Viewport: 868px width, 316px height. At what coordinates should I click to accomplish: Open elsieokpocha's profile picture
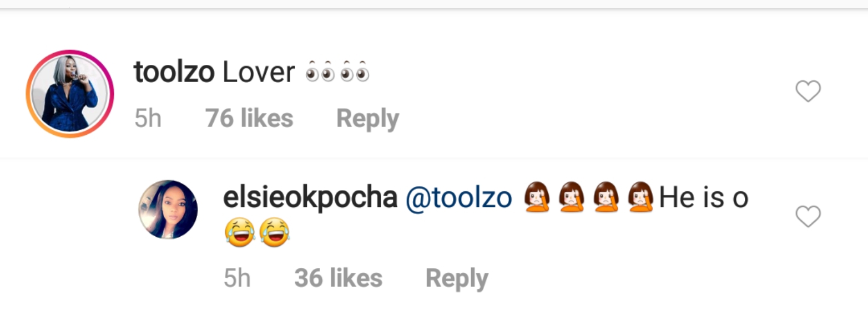pyautogui.click(x=168, y=210)
